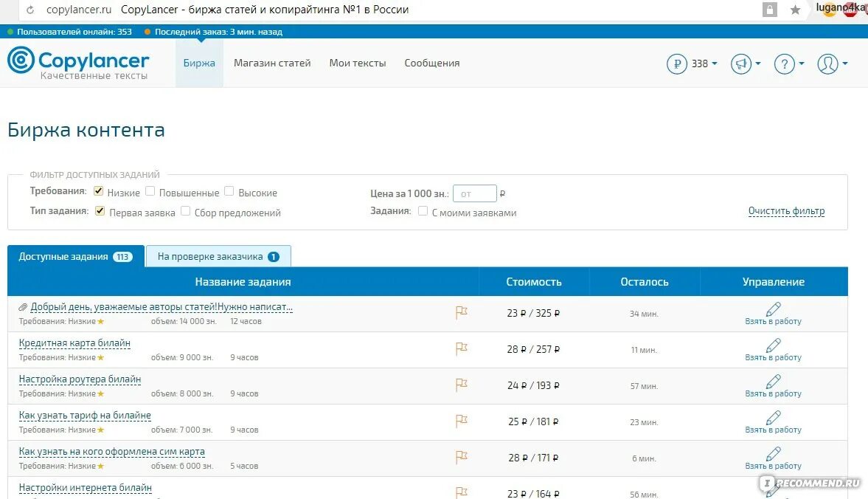868x499 pixels.
Task: Click flag icon for Как узнать тариф на билайне
Action: [x=461, y=421]
